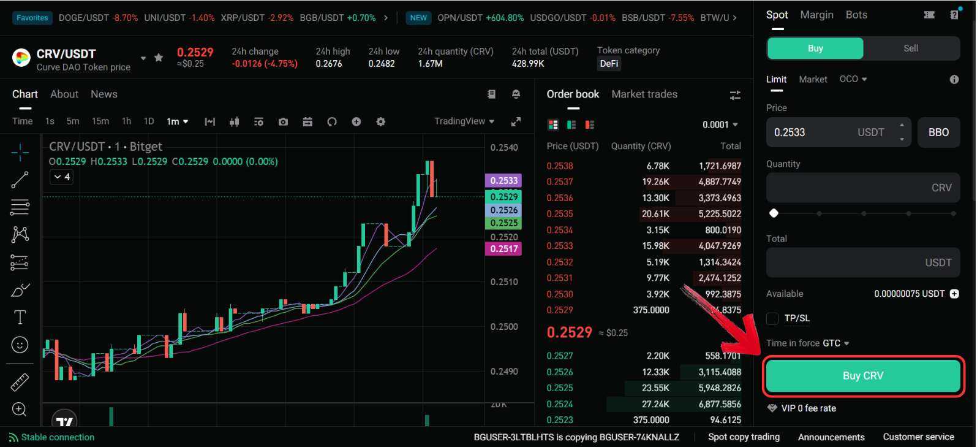Image resolution: width=980 pixels, height=447 pixels.
Task: Select the text annotation tool
Action: (x=20, y=317)
